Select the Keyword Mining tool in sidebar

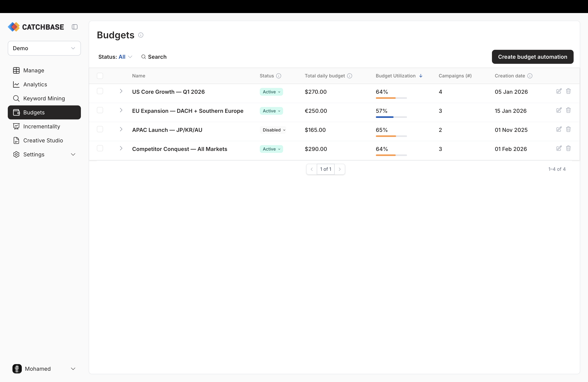[44, 98]
